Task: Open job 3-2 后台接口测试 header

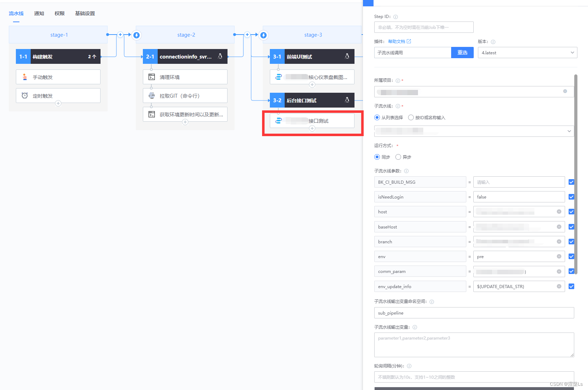Action: tap(312, 100)
